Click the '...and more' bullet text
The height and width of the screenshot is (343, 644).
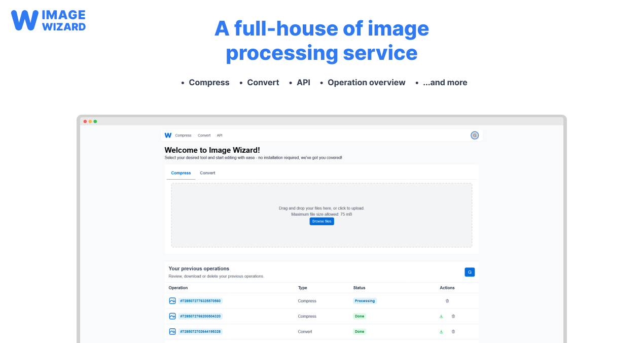(x=445, y=82)
